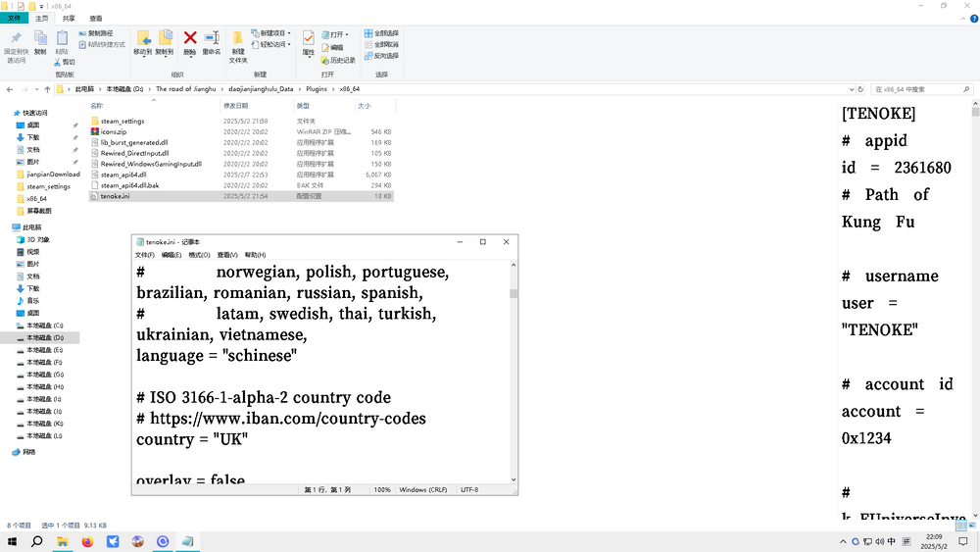
Task: Click the taskbar search magnifier icon
Action: [x=37, y=541]
